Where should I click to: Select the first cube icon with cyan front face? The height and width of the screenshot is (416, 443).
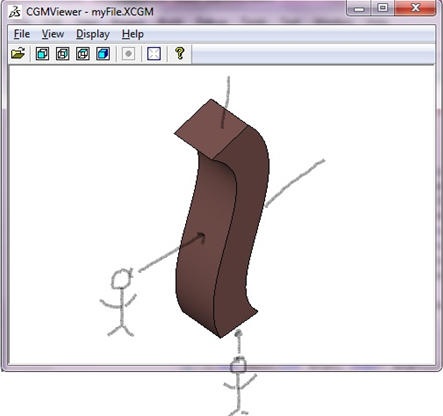click(42, 54)
